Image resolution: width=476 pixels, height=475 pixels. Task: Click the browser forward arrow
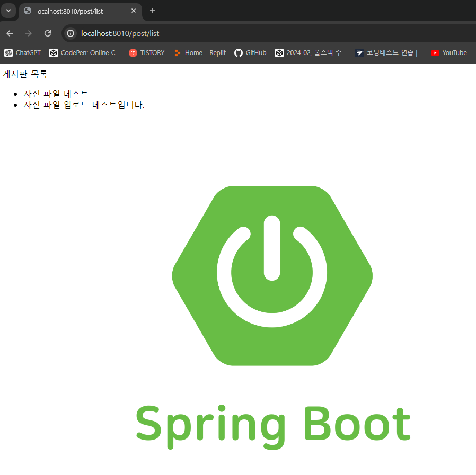tap(29, 33)
